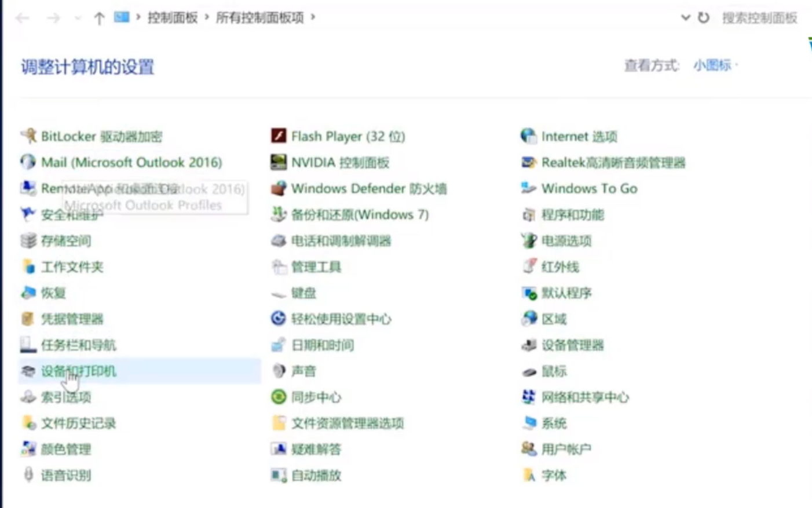Open the 用户帐户 users icon
This screenshot has height=508, width=812.
[529, 449]
